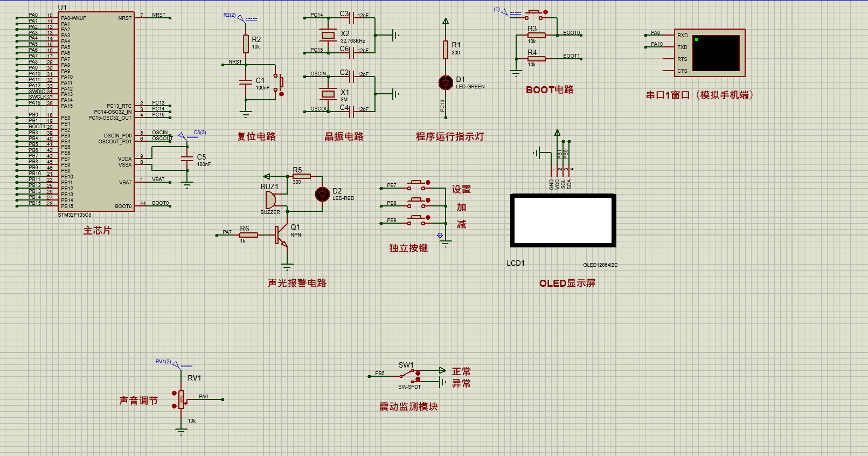Viewport: 868px width, 456px height.
Task: Click the VBAT terminal label on U1
Action: click(x=158, y=179)
